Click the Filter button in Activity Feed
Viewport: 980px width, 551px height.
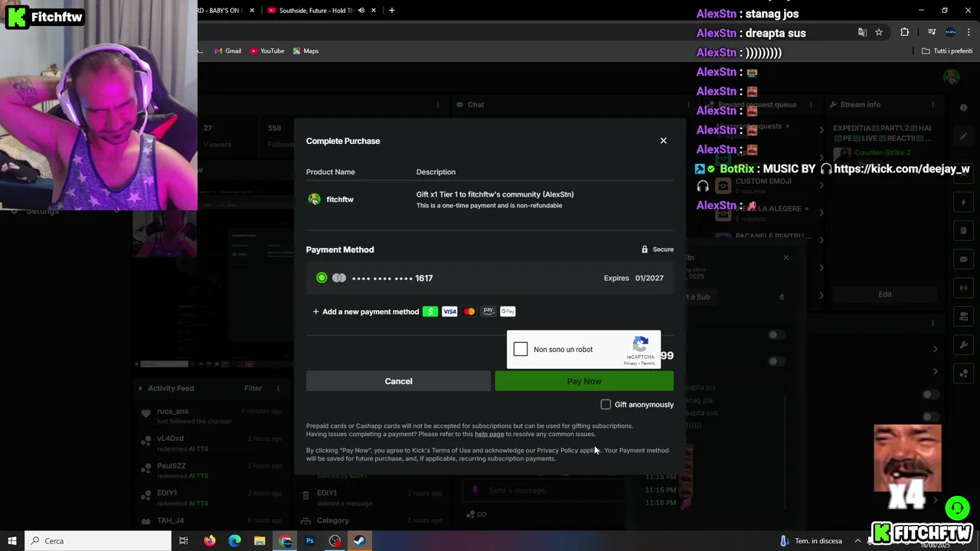pos(253,388)
